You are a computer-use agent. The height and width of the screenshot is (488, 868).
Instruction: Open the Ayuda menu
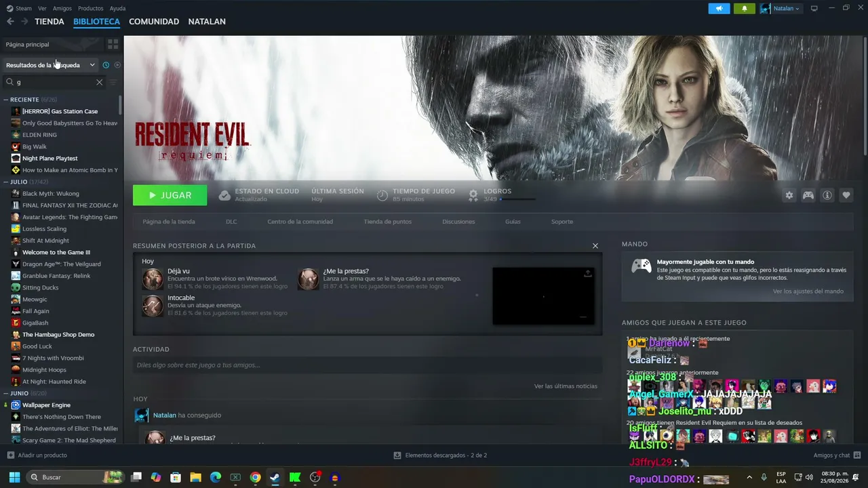coord(118,8)
